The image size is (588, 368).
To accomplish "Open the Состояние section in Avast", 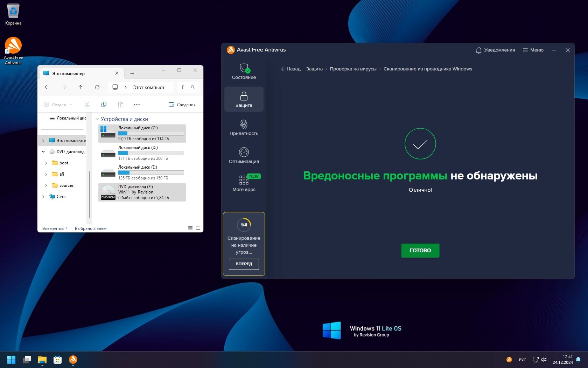I will [x=244, y=71].
